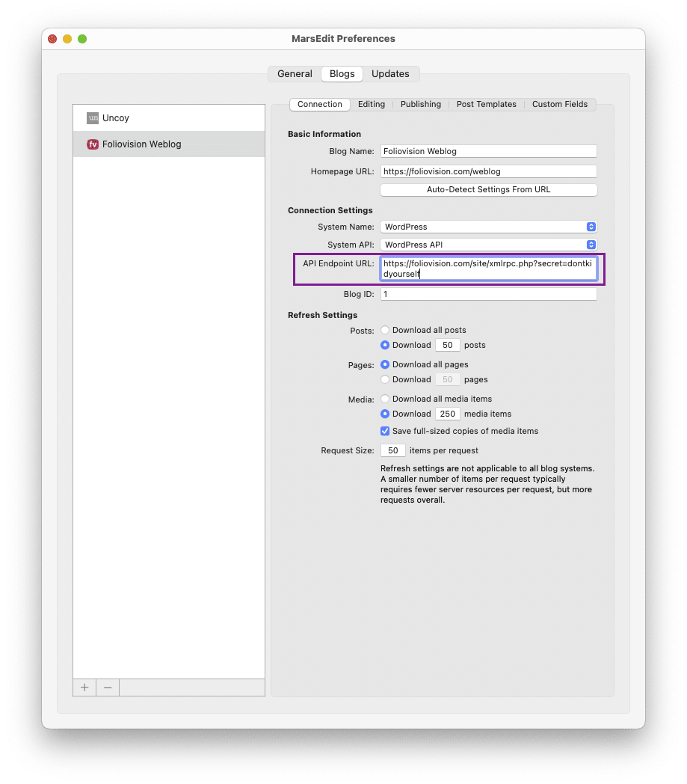The width and height of the screenshot is (687, 784).
Task: Select the Uncoy blog in the list
Action: pos(169,118)
